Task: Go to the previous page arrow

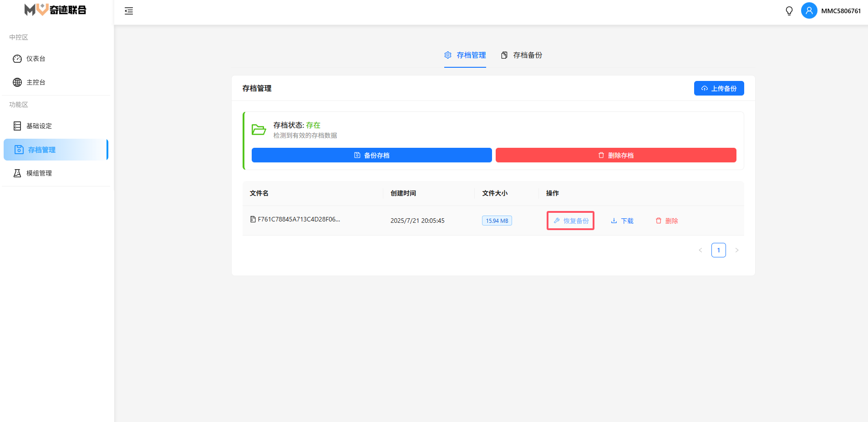Action: pyautogui.click(x=700, y=250)
